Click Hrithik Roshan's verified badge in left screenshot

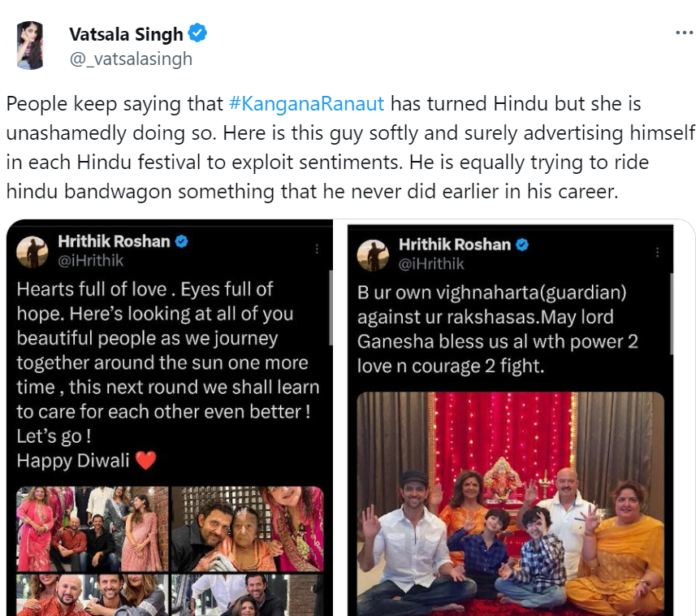(x=181, y=241)
